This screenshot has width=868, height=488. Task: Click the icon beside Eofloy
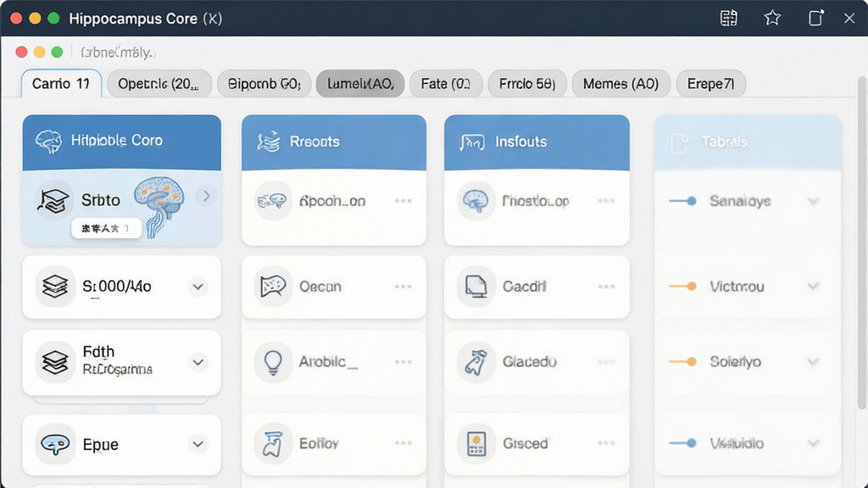[273, 443]
